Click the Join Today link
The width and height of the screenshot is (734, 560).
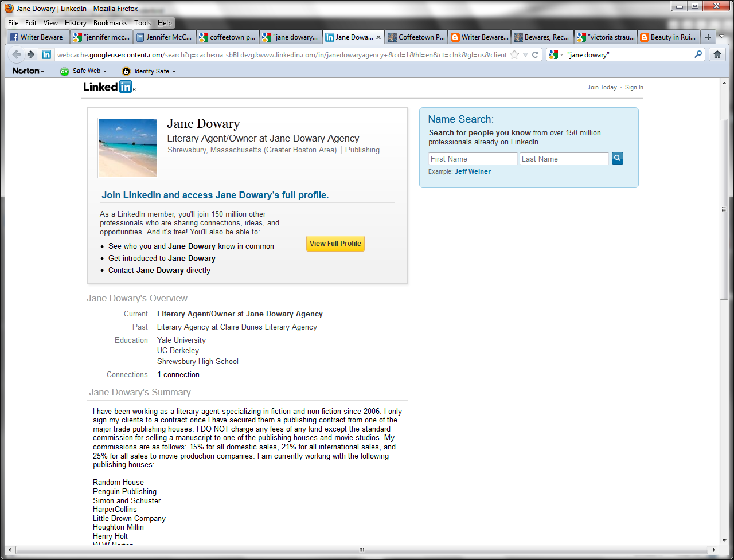coord(602,88)
